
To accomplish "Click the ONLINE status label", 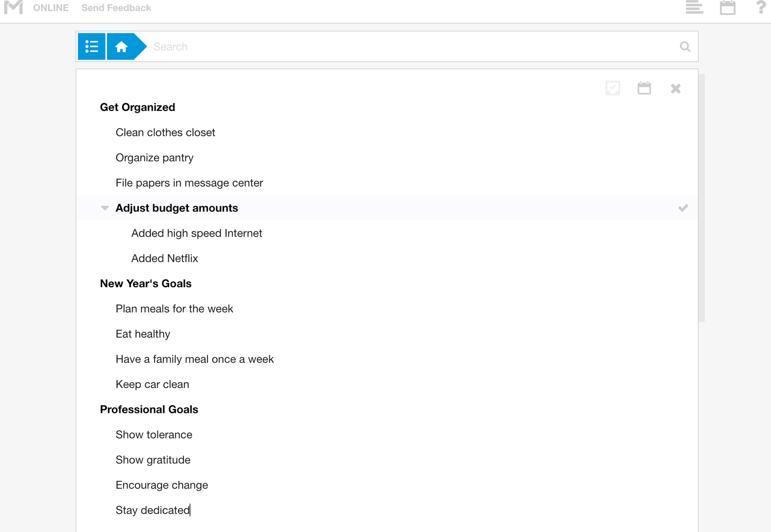I will click(51, 8).
